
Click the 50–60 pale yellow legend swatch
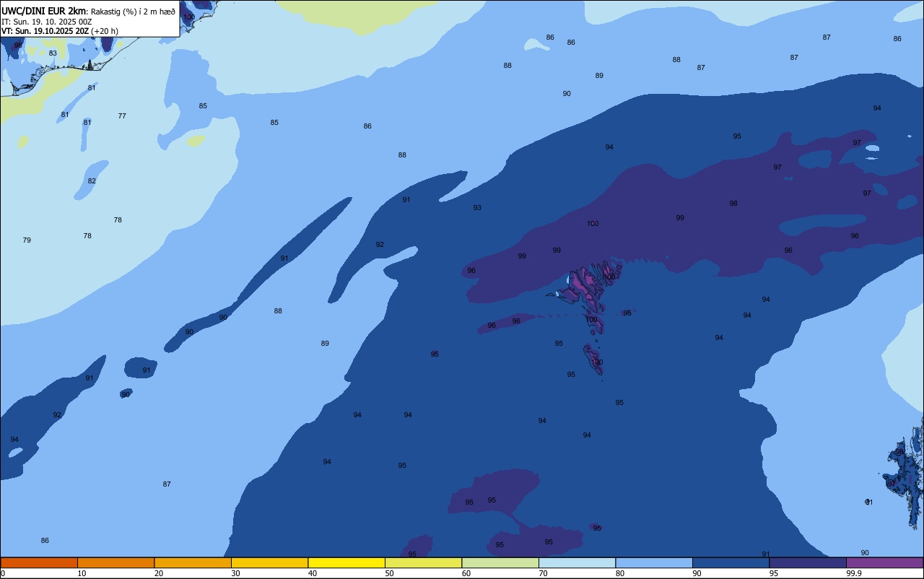pyautogui.click(x=423, y=562)
